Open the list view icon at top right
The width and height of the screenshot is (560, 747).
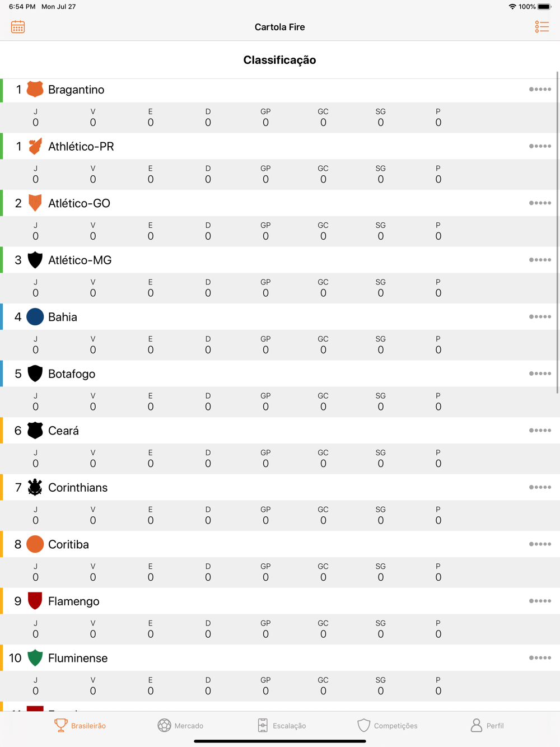click(x=542, y=27)
